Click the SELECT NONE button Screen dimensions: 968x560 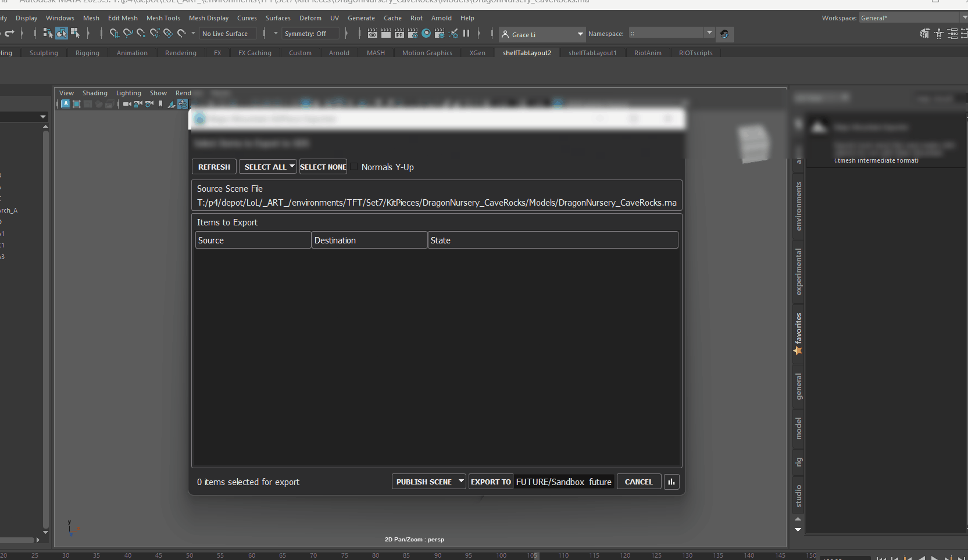click(x=323, y=167)
